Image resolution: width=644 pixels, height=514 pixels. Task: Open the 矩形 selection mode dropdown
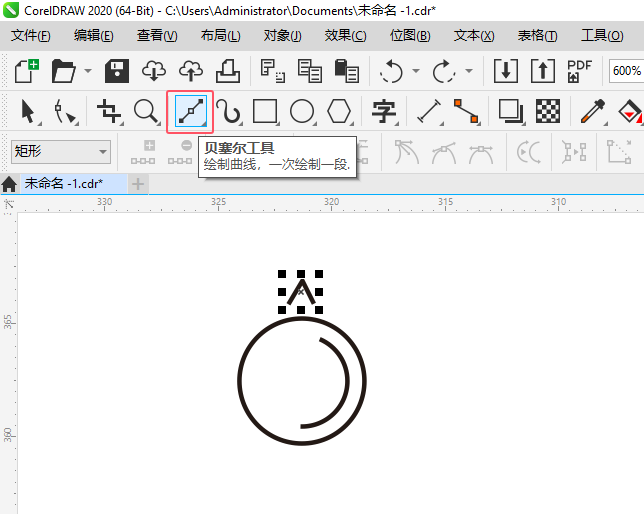coord(61,152)
